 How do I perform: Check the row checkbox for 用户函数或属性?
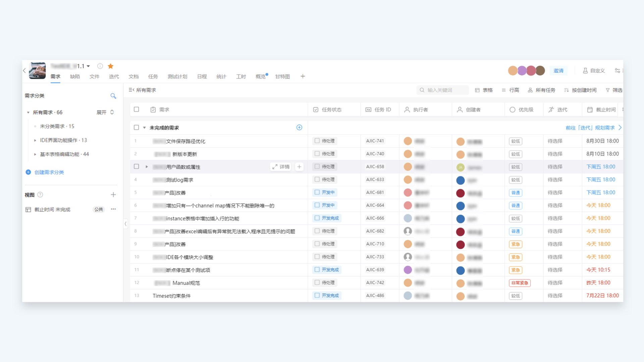137,166
